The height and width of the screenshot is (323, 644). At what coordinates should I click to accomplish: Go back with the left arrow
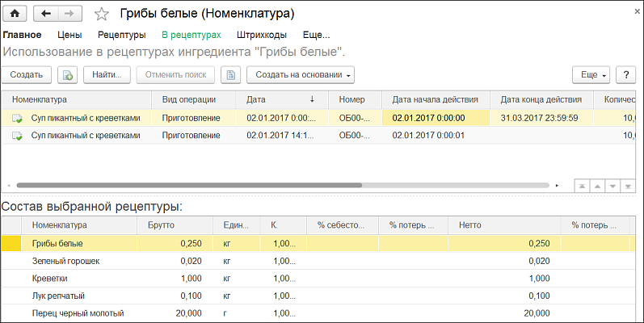click(47, 14)
